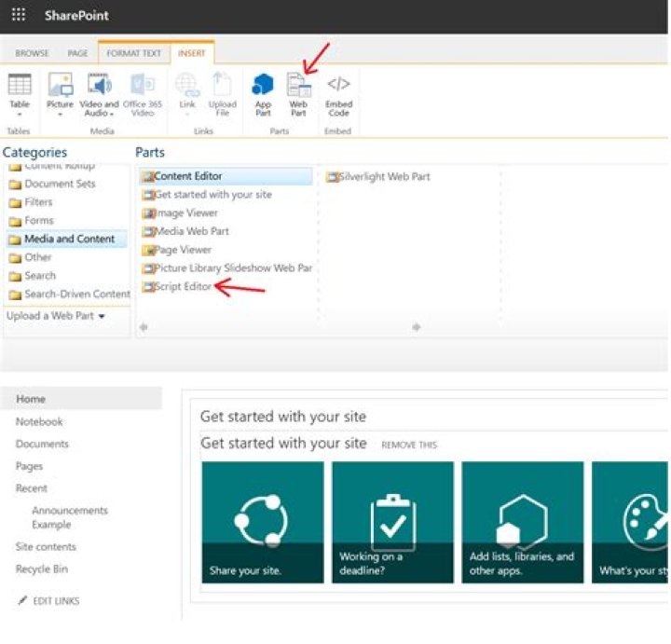The height and width of the screenshot is (644, 671).
Task: Click the Parts heading
Action: tap(150, 152)
